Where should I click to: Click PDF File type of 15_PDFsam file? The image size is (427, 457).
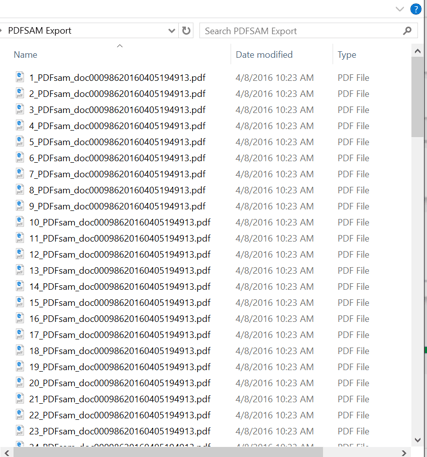(x=353, y=303)
